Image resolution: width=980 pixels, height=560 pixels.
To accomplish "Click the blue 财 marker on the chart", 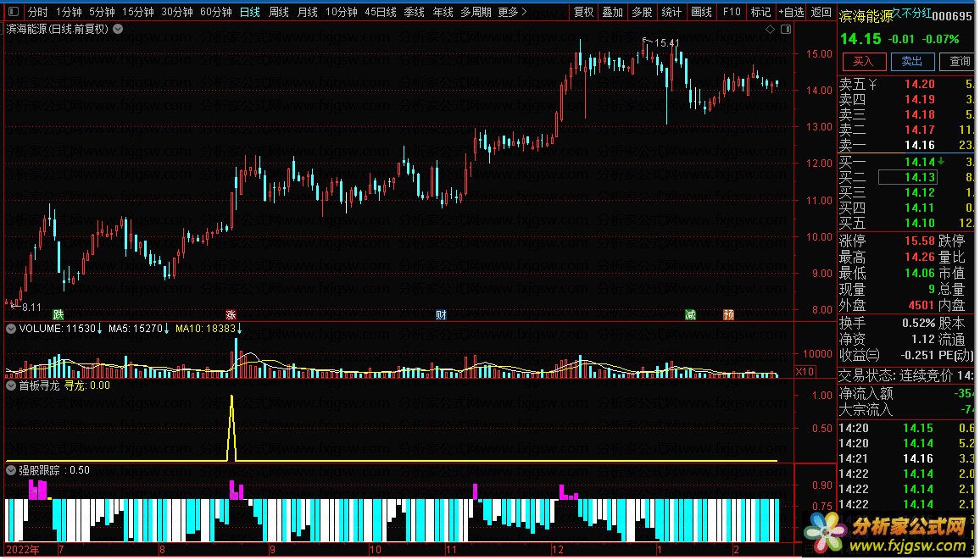I will [441, 314].
